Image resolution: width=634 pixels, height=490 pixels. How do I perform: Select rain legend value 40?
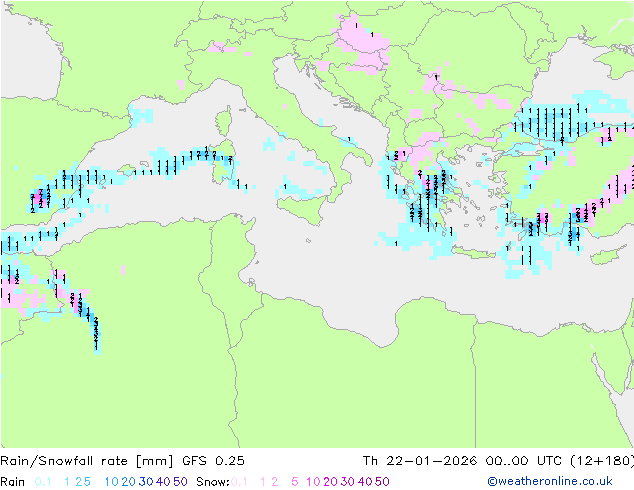(x=163, y=482)
